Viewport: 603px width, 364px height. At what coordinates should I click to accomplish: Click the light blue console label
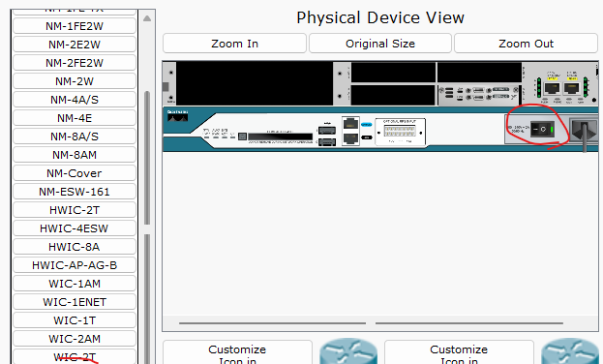[x=367, y=125]
